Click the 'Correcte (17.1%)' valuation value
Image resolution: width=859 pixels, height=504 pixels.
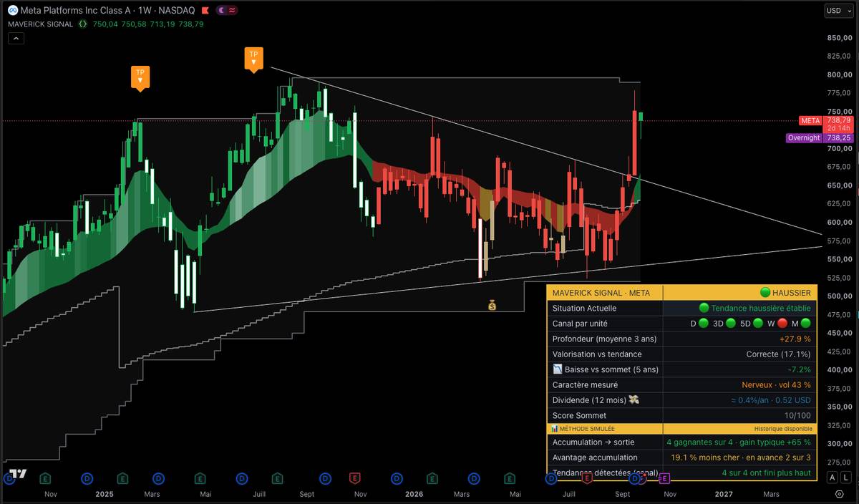point(778,354)
